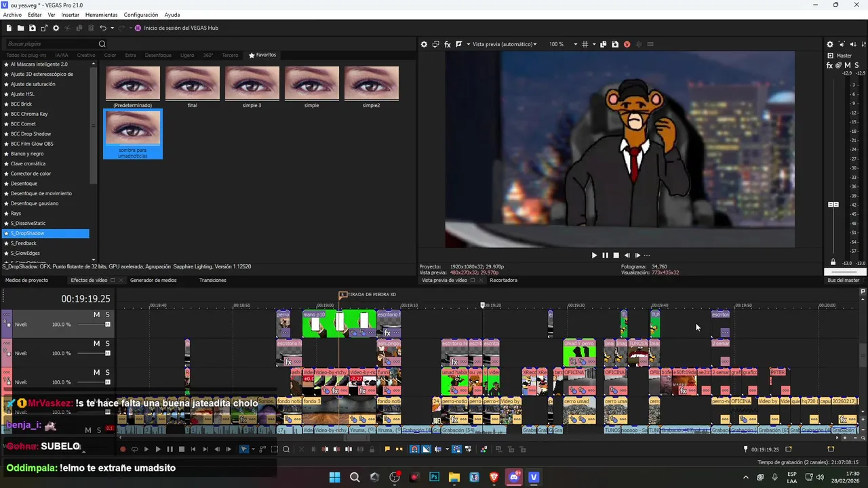Select the Desenfoque gausiano effect
868x488 pixels.
(35, 203)
